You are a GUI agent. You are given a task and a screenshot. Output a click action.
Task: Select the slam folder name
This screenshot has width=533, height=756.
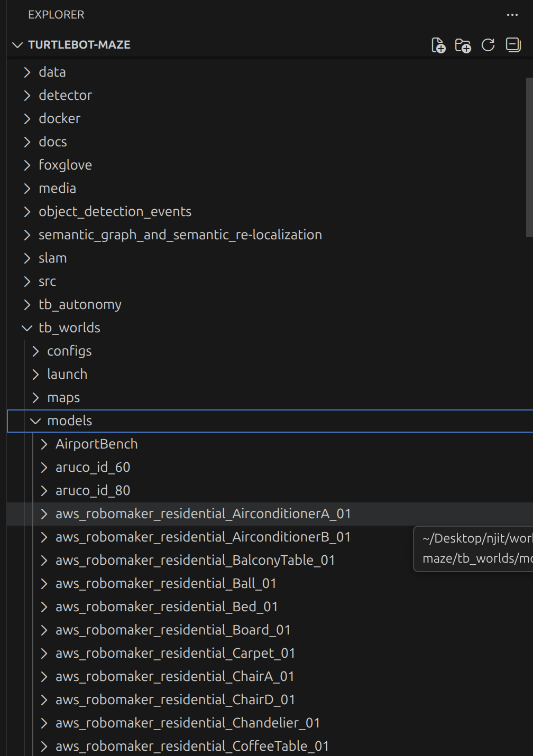(52, 258)
